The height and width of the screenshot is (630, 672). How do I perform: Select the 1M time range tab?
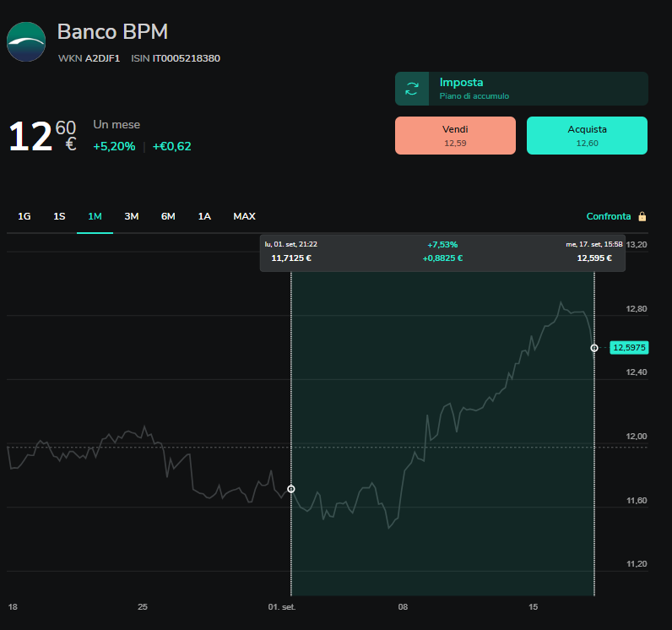pyautogui.click(x=95, y=216)
